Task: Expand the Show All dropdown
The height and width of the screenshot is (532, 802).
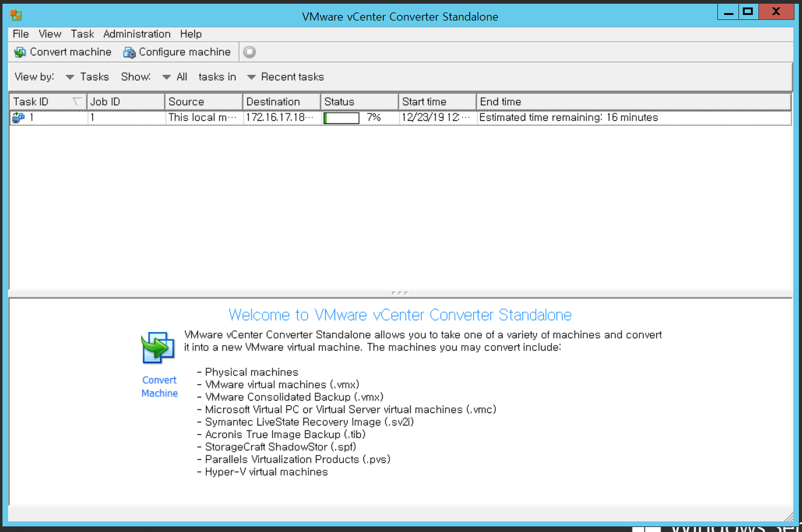Action: coord(174,77)
